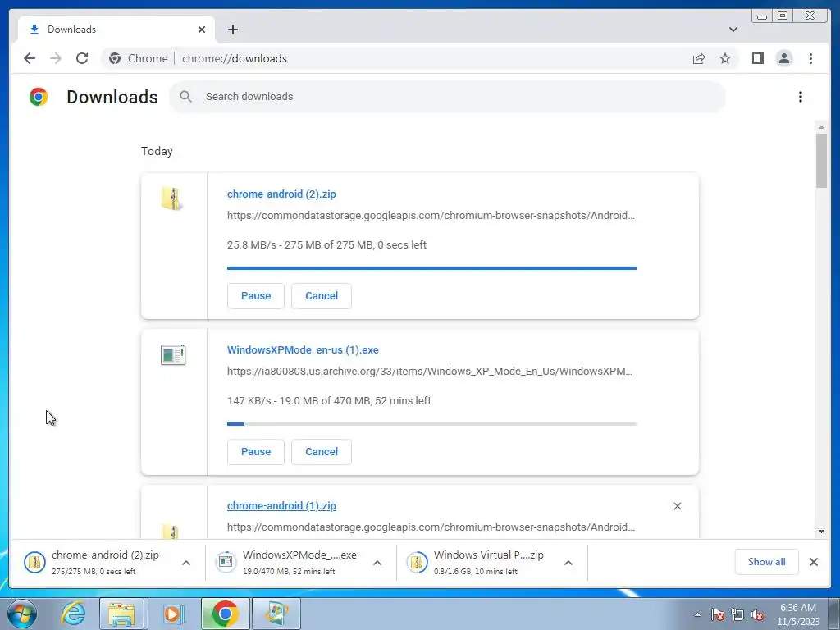Select the Downloads tab

(116, 30)
